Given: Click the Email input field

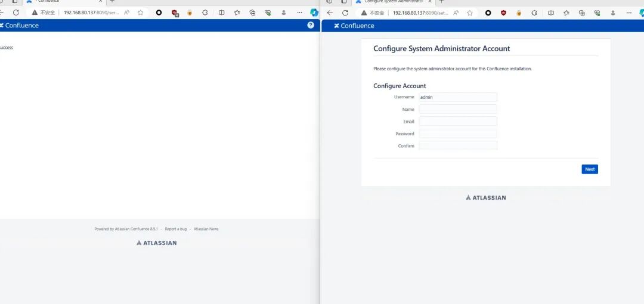Looking at the screenshot, I should (458, 121).
